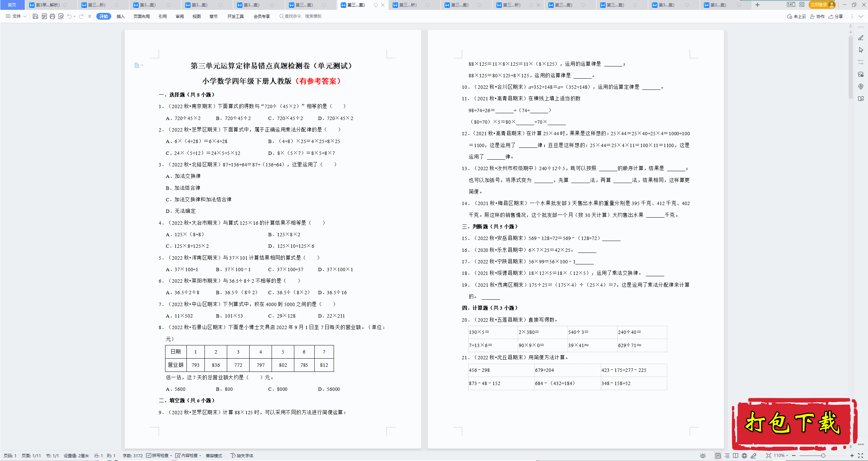Select the cursor selection tool in sidebar
This screenshot has height=461, width=868.
click(x=861, y=50)
